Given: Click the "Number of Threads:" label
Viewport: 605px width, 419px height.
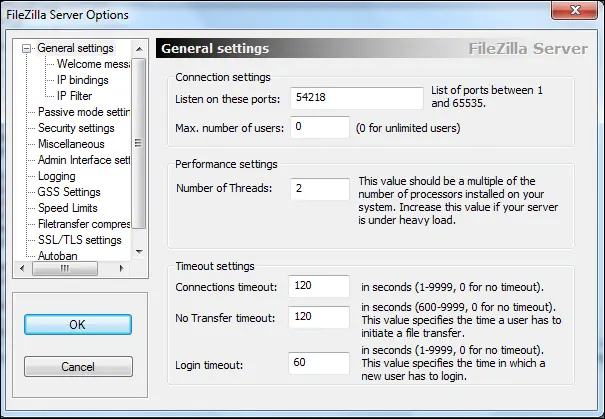Looking at the screenshot, I should [224, 188].
